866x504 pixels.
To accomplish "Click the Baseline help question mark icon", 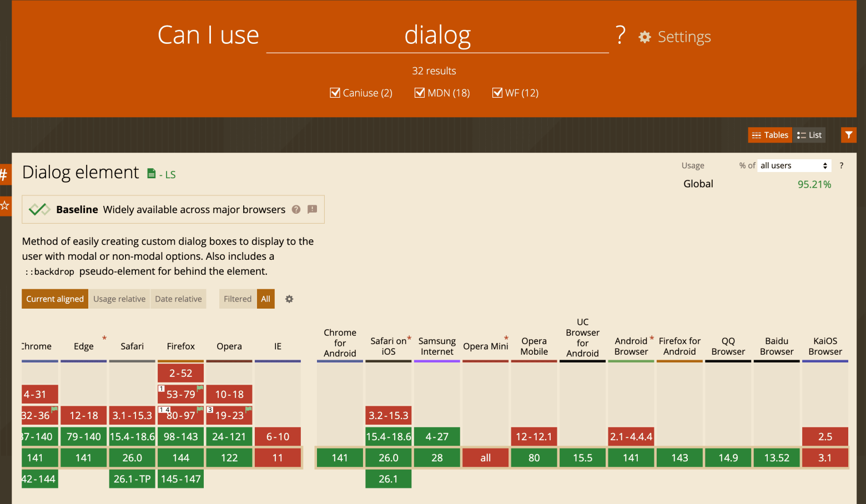I will coord(296,209).
